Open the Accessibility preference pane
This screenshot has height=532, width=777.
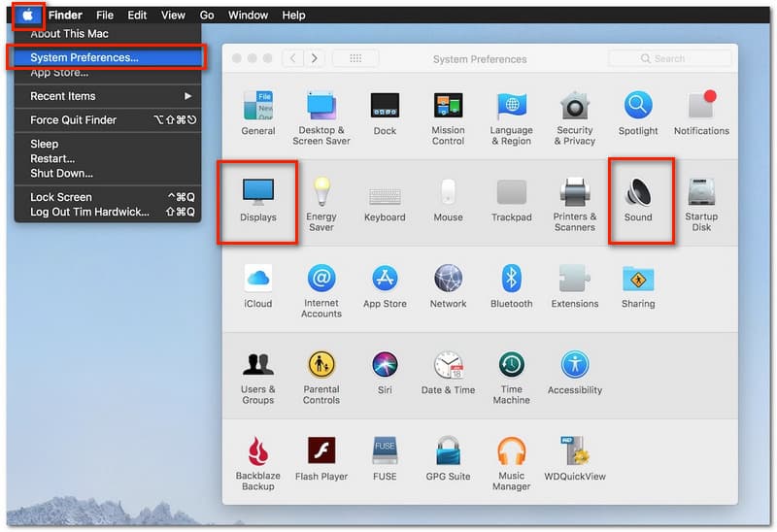(x=575, y=370)
